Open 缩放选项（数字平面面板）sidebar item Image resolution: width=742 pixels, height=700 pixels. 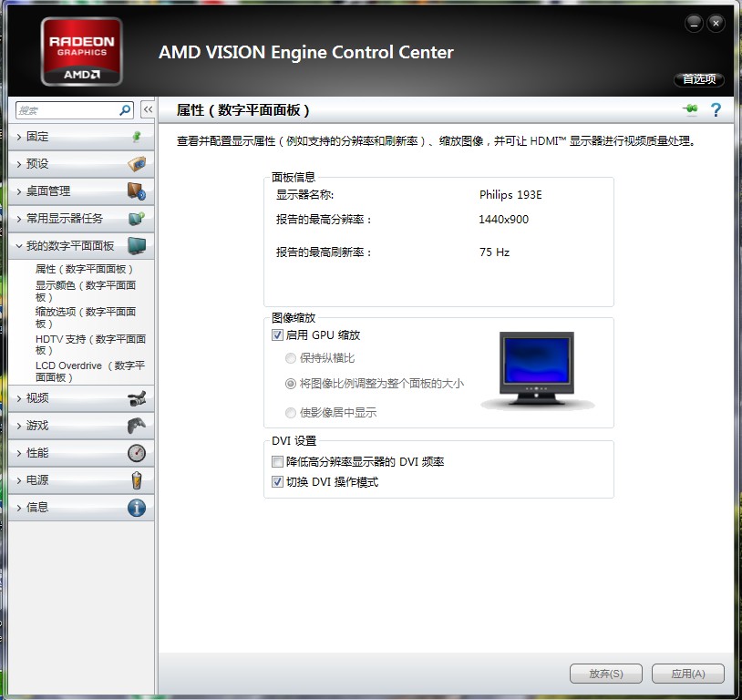coord(86,317)
